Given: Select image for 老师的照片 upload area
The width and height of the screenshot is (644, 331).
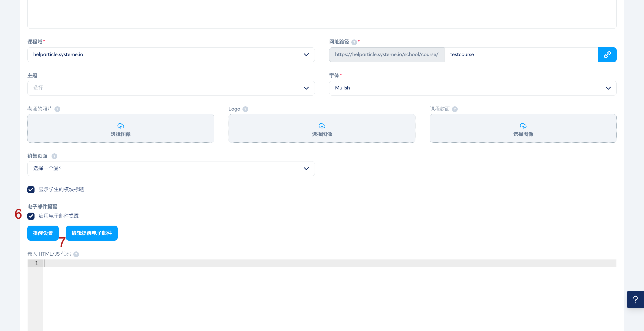Looking at the screenshot, I should (121, 128).
